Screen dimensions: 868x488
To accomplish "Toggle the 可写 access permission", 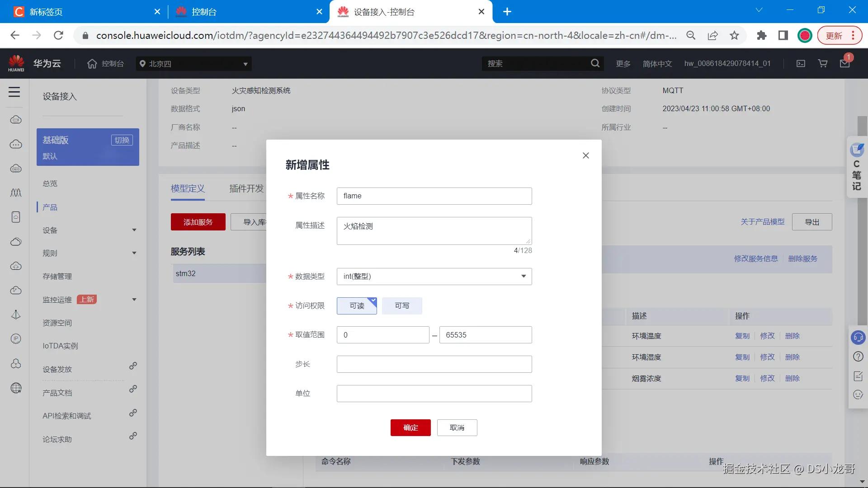I will click(x=402, y=306).
